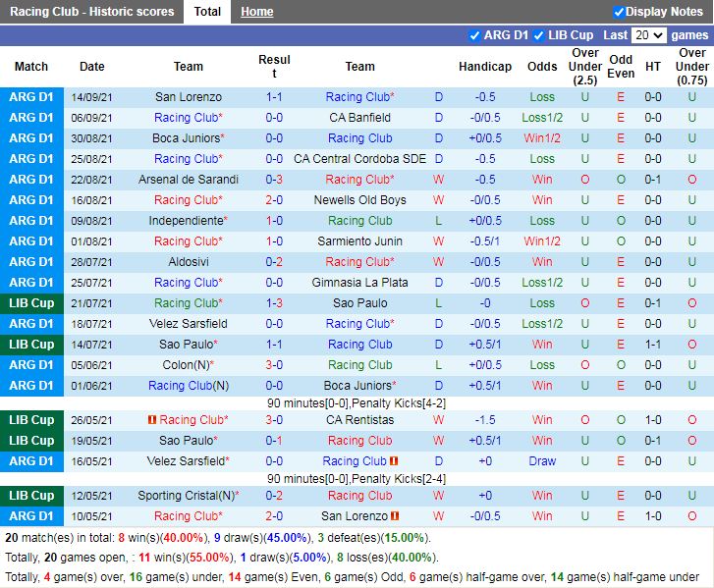
Task: Open CA Rentistas team link
Action: click(x=359, y=420)
